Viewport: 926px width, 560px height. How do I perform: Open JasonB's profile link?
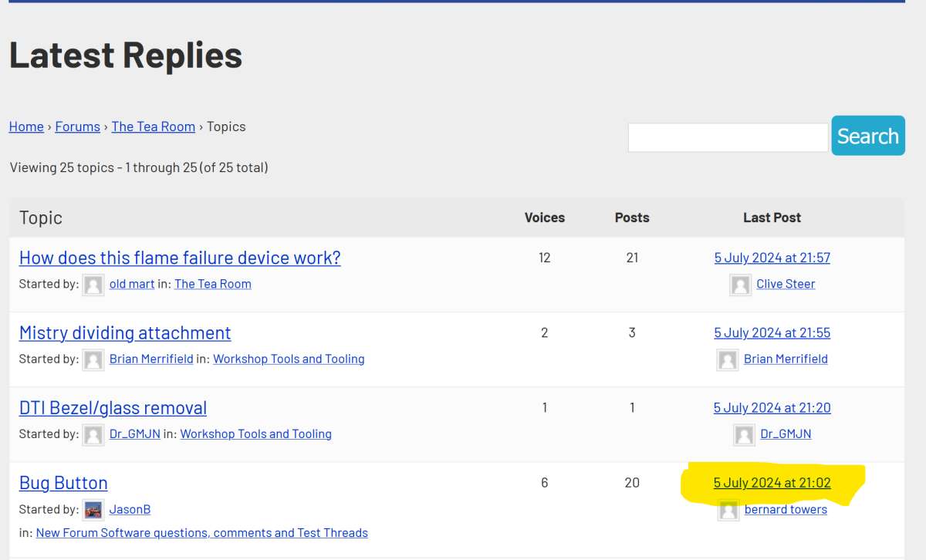pyautogui.click(x=130, y=509)
